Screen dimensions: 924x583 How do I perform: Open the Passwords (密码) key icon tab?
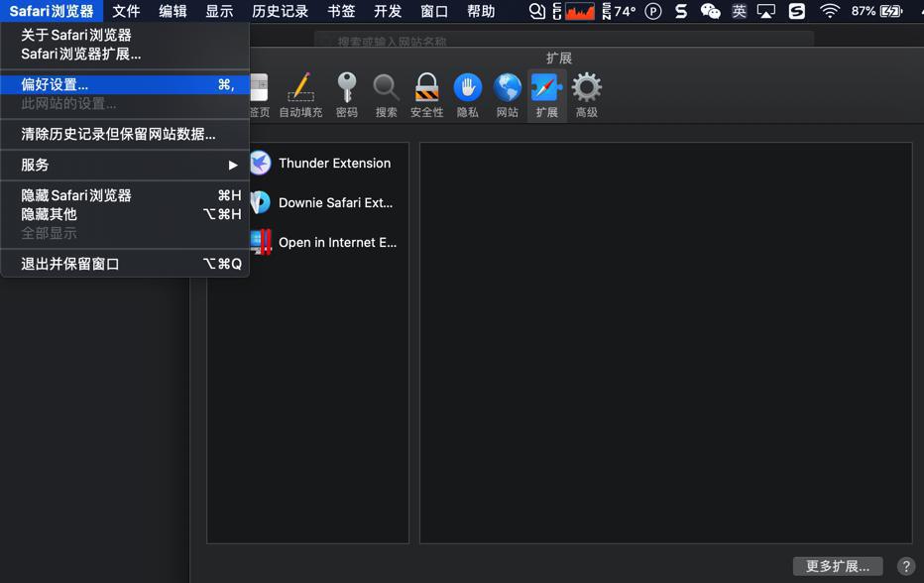coord(347,95)
